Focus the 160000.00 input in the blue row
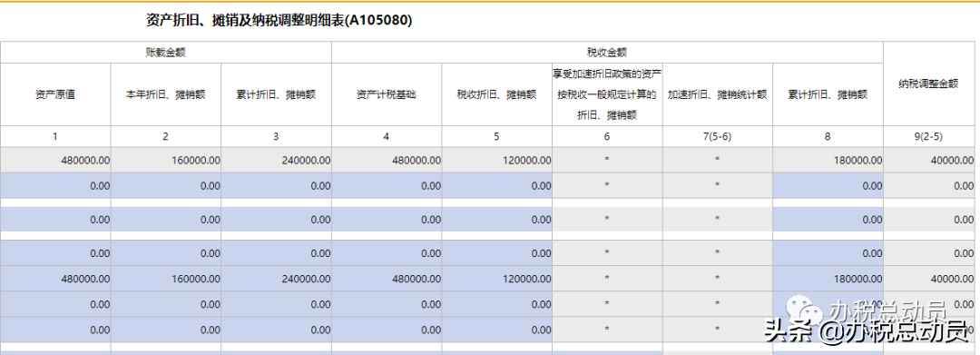 pos(166,279)
